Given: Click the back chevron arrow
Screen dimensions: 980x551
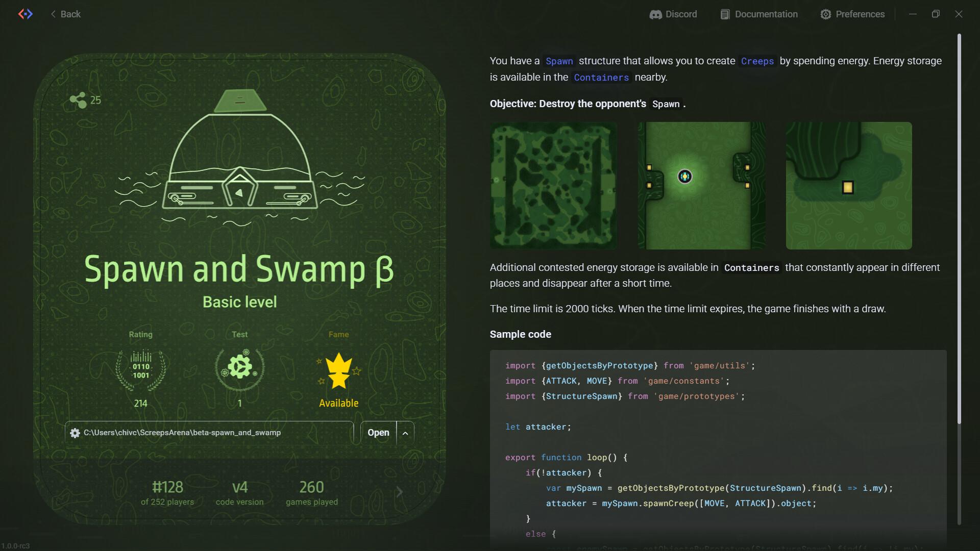Looking at the screenshot, I should click(54, 14).
